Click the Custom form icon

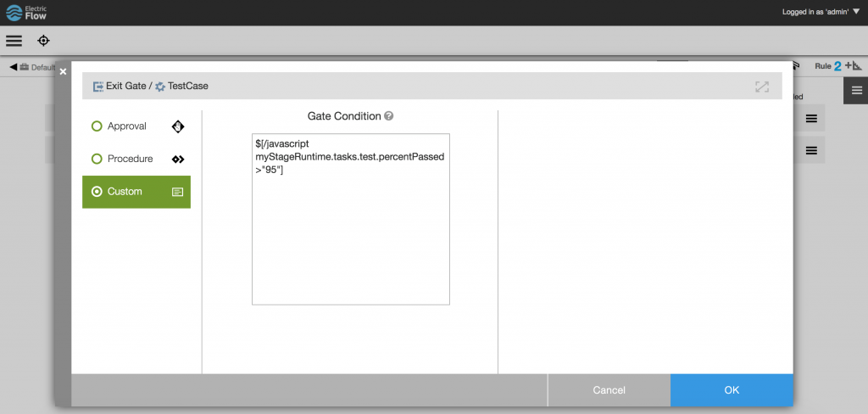178,192
